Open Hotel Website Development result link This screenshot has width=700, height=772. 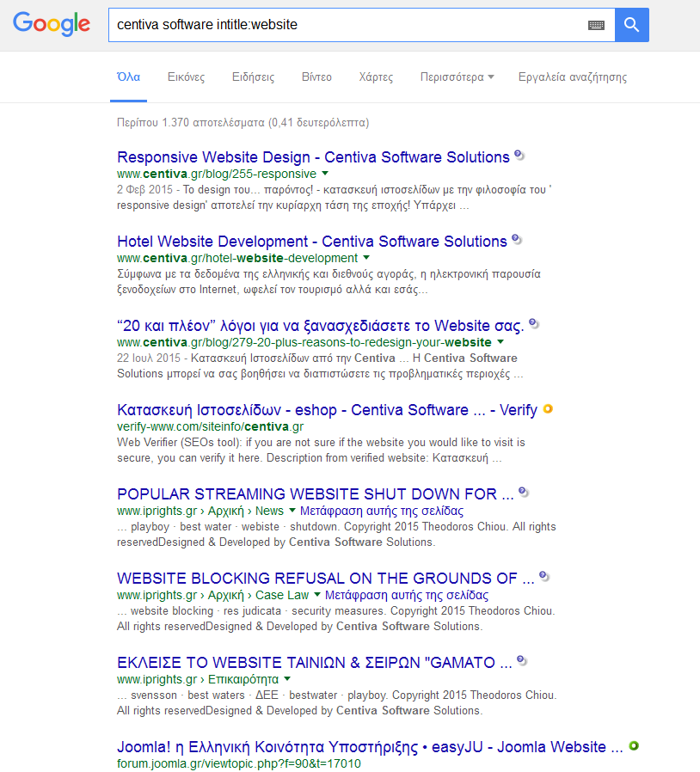coord(312,242)
